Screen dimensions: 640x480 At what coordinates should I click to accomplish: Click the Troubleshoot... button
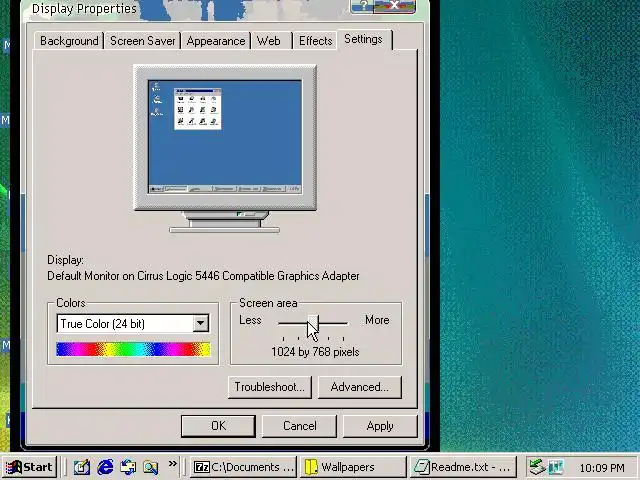pos(270,387)
